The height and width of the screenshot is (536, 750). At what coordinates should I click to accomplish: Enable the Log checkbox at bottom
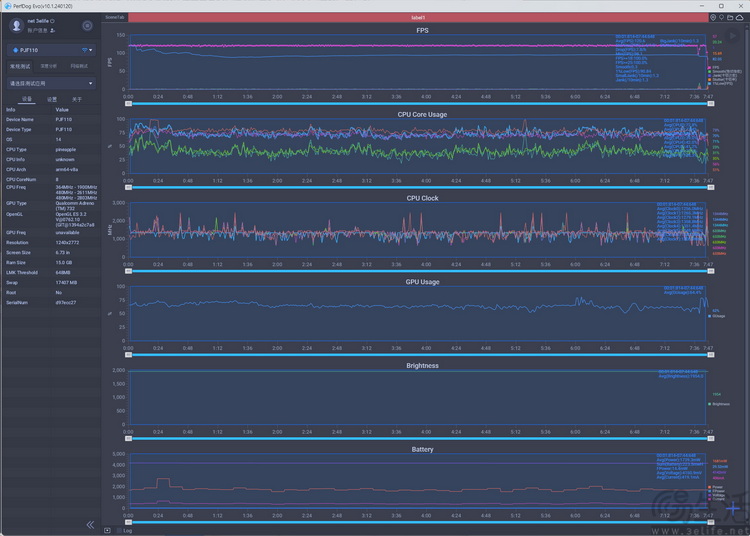tap(120, 530)
